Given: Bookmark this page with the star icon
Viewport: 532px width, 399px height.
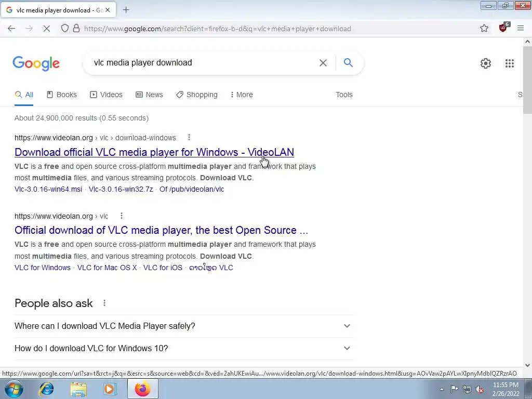Looking at the screenshot, I should point(484,29).
